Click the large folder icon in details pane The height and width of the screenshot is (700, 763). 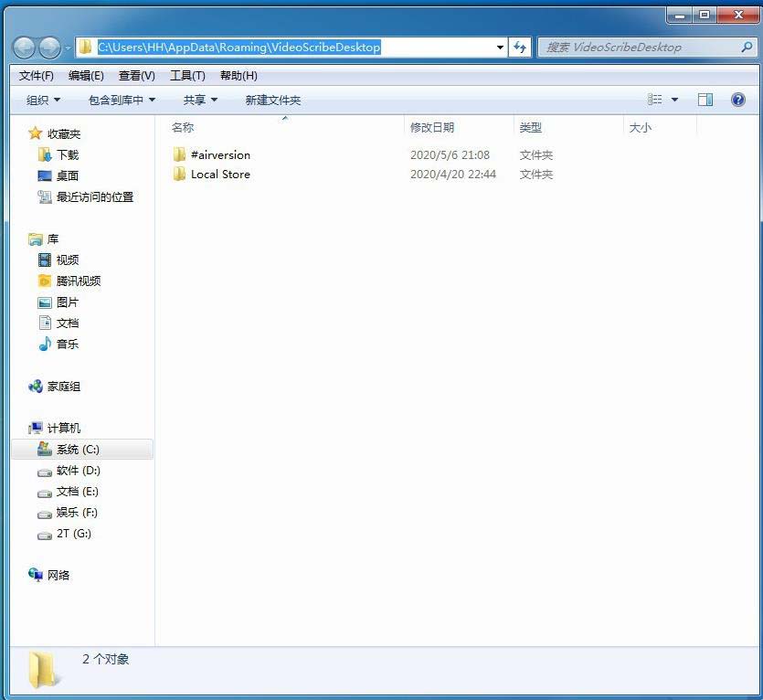42,670
